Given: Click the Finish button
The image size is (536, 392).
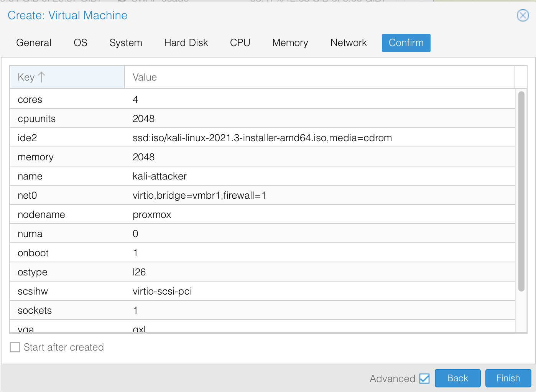Looking at the screenshot, I should [x=508, y=378].
